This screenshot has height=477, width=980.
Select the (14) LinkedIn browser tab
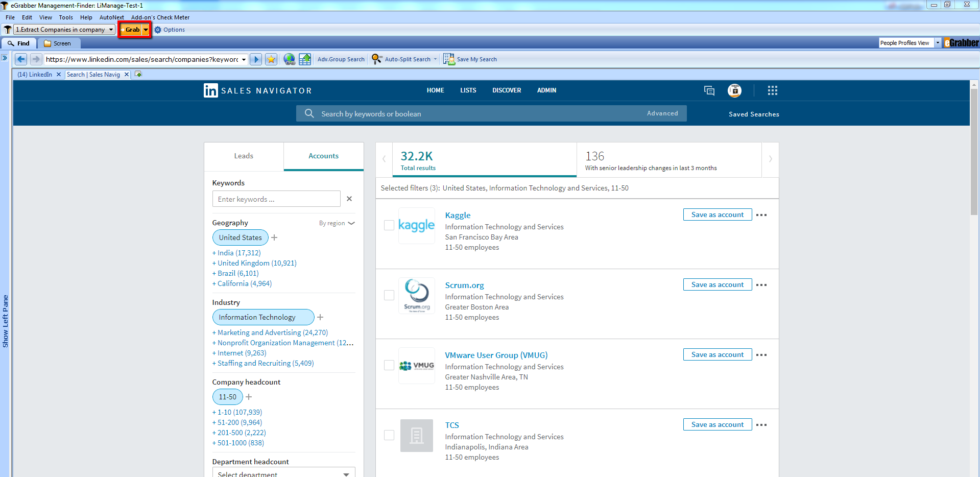(35, 75)
